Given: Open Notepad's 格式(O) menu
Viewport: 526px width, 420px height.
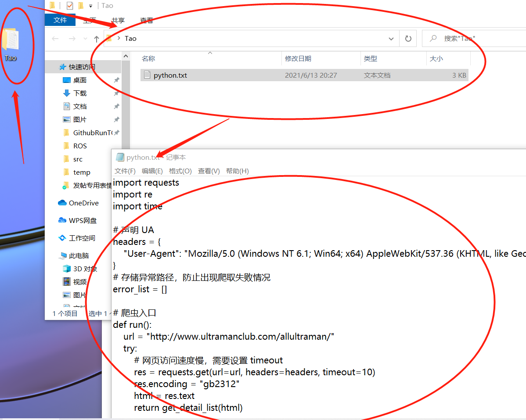Looking at the screenshot, I should [180, 171].
